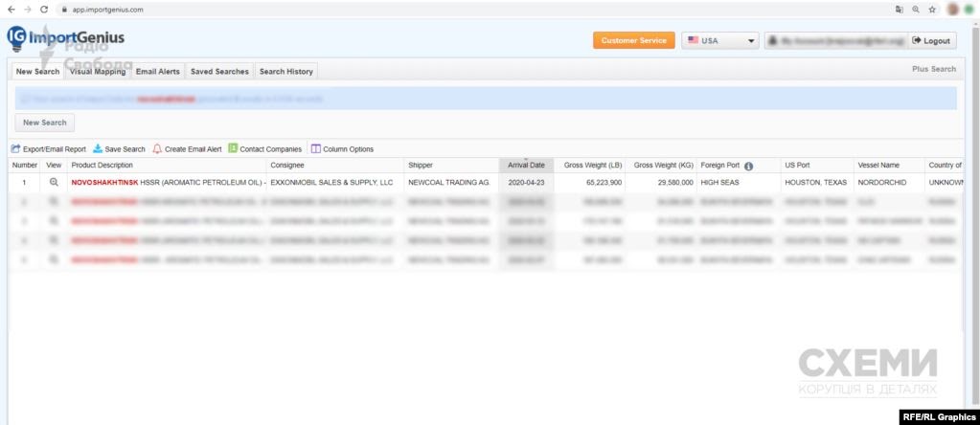Click the Contact Companies green icon
The width and height of the screenshot is (980, 425).
click(x=233, y=148)
